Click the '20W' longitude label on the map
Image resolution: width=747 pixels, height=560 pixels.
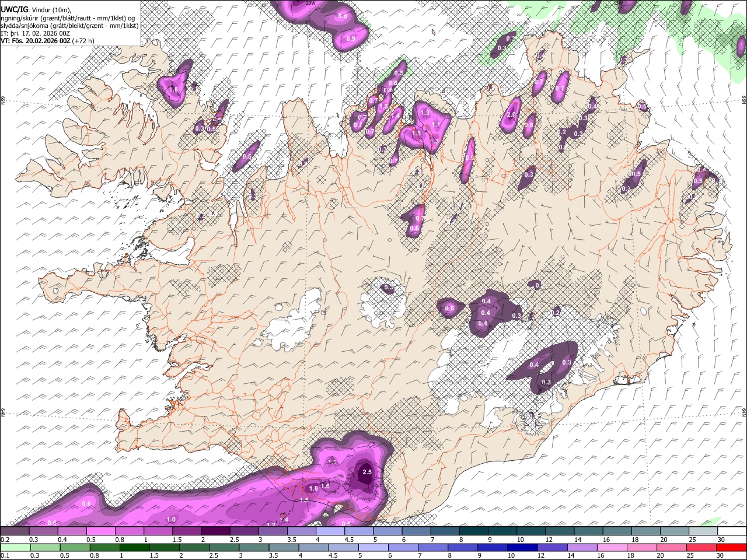pos(310,2)
